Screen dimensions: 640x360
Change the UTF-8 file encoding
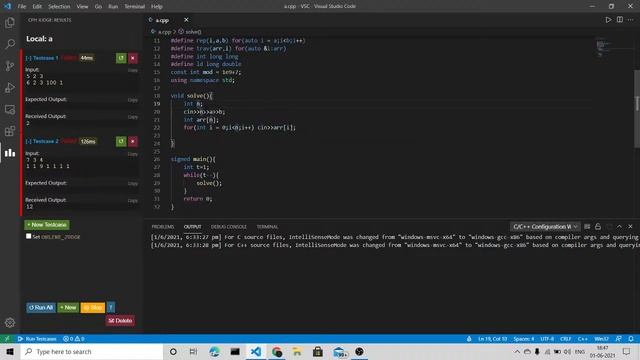tap(547, 339)
